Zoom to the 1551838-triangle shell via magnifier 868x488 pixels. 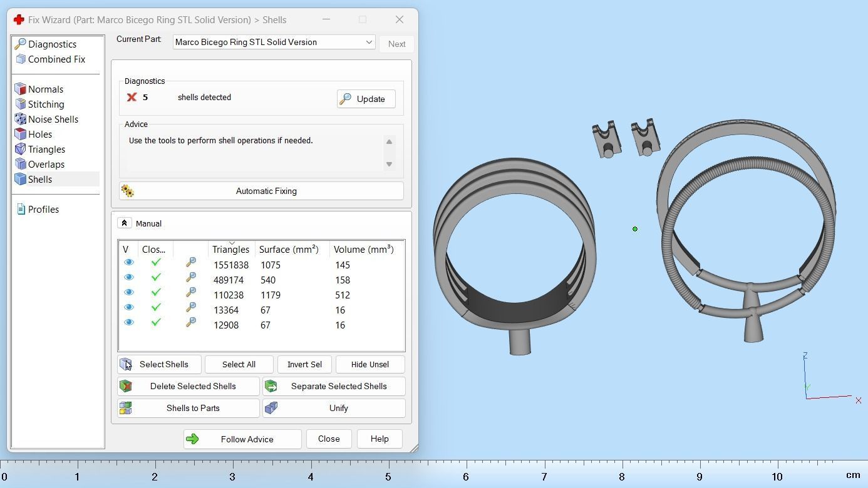point(191,262)
